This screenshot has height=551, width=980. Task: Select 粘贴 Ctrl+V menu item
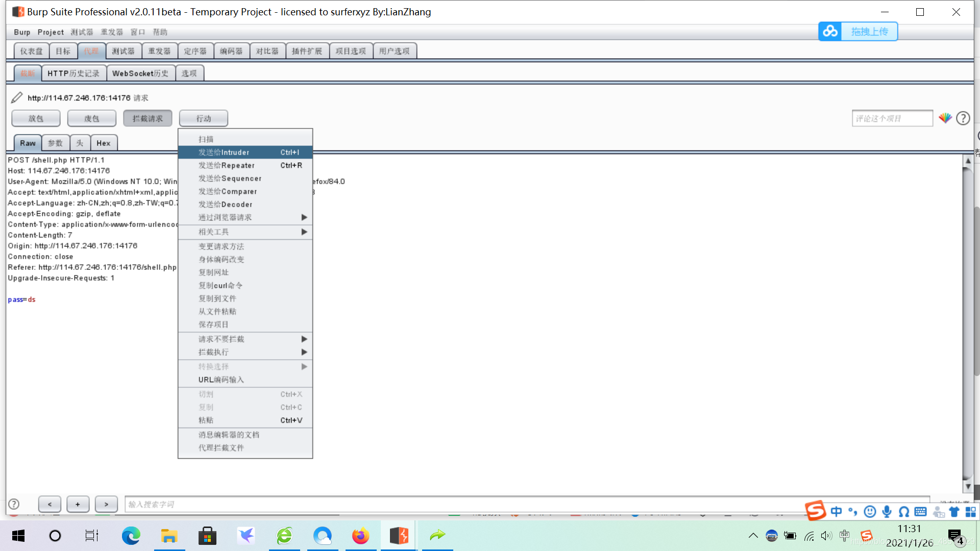click(x=245, y=421)
